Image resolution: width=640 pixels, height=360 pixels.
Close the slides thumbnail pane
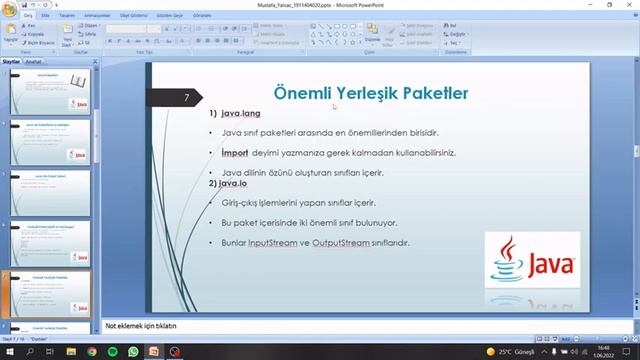[x=95, y=62]
